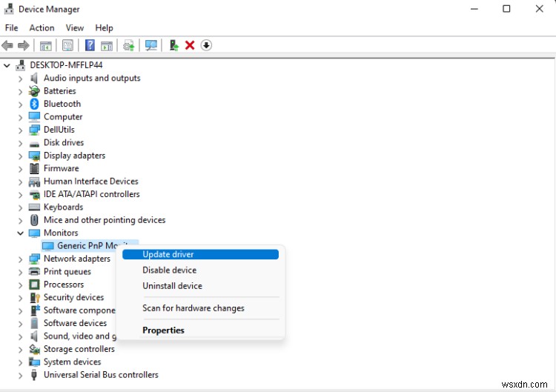Collapse the Monitors node chevron
556x392 pixels.
[20, 233]
